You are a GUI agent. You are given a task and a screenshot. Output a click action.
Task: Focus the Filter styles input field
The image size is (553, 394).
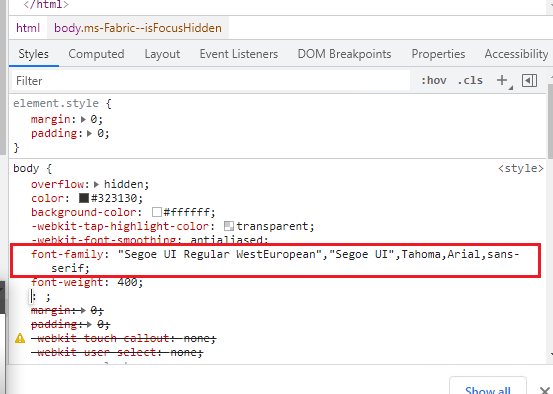pos(211,81)
